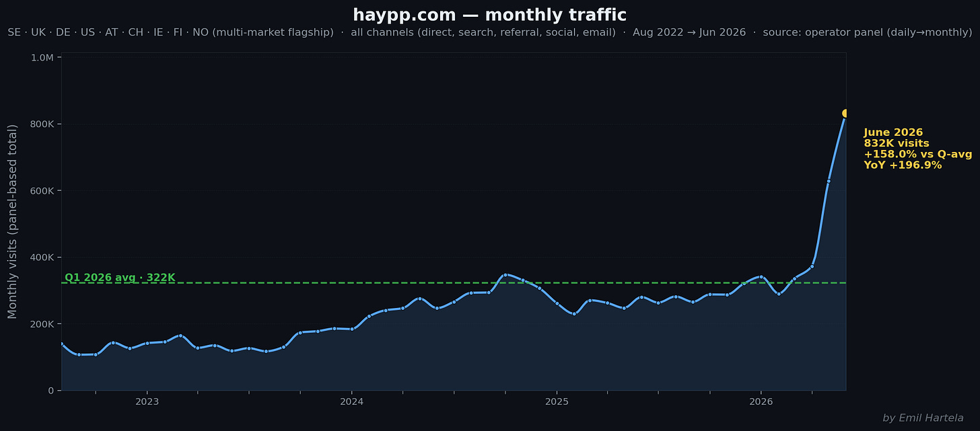This screenshot has width=980, height=431.
Task: Click the "2026" x-axis year label
Action: point(761,401)
